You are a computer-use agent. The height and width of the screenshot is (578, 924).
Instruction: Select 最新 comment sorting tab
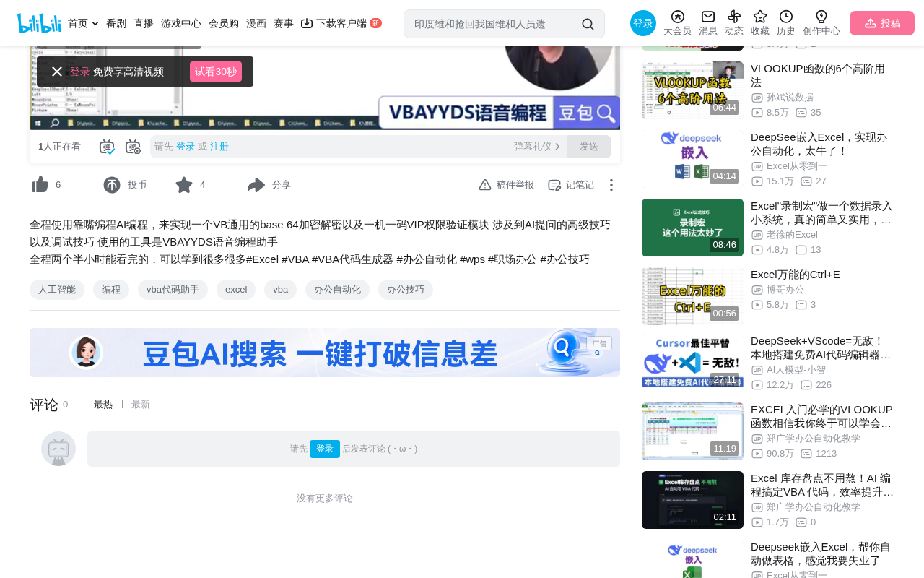(141, 405)
